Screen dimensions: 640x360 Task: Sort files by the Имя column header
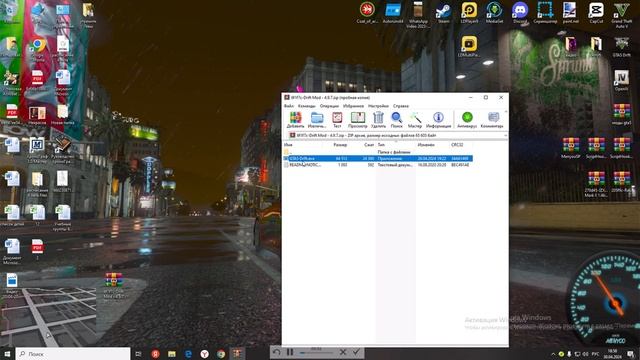(x=288, y=145)
